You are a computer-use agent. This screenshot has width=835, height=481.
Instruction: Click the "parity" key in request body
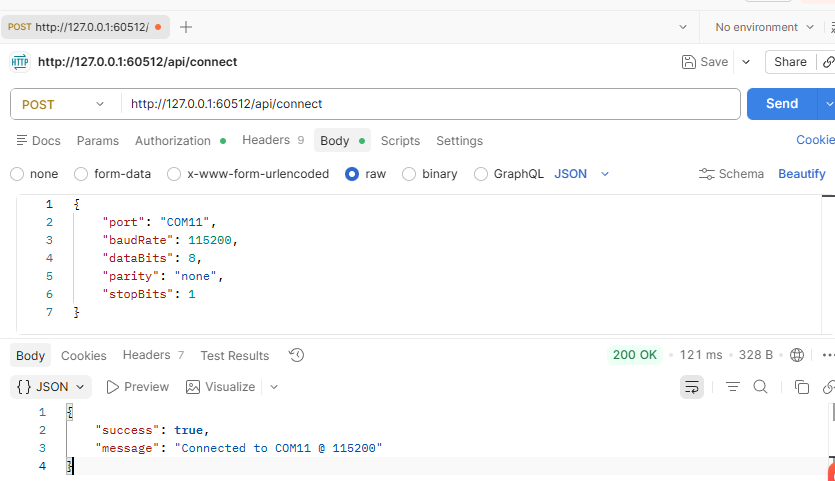point(130,276)
